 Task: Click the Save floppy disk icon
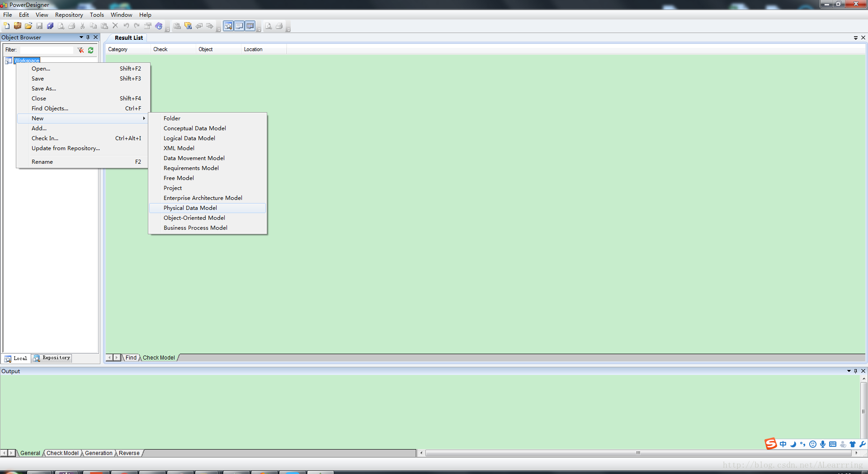coord(39,26)
